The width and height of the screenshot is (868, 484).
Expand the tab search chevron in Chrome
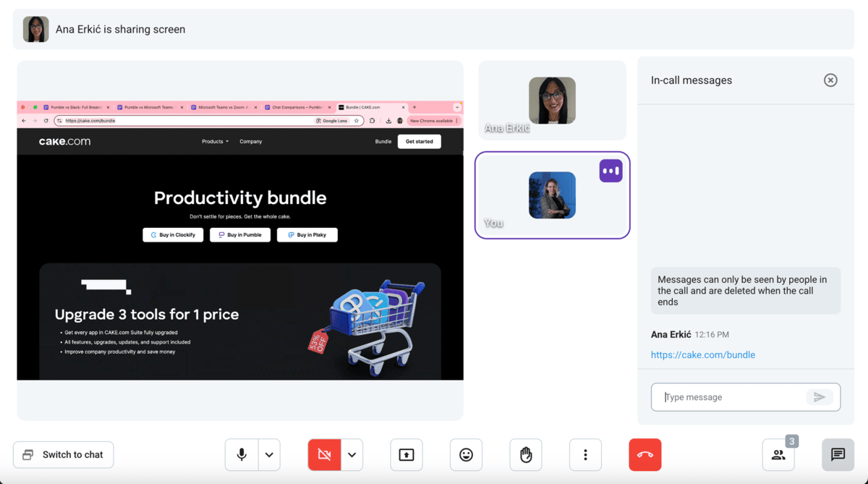coord(457,107)
